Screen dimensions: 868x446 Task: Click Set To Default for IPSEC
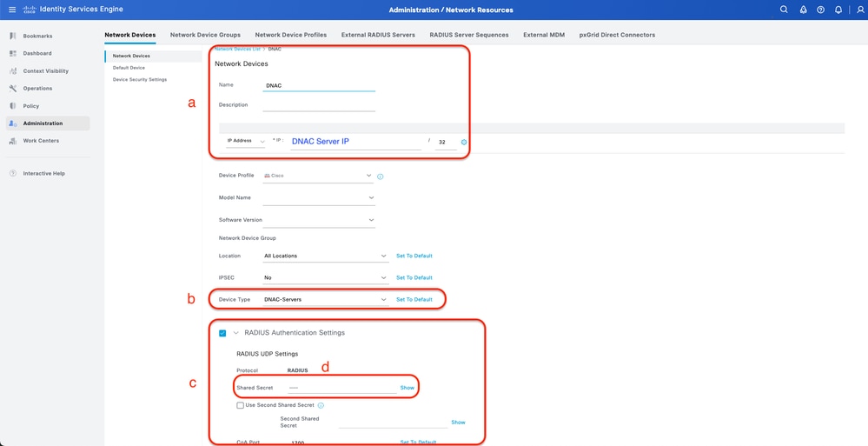pos(414,277)
